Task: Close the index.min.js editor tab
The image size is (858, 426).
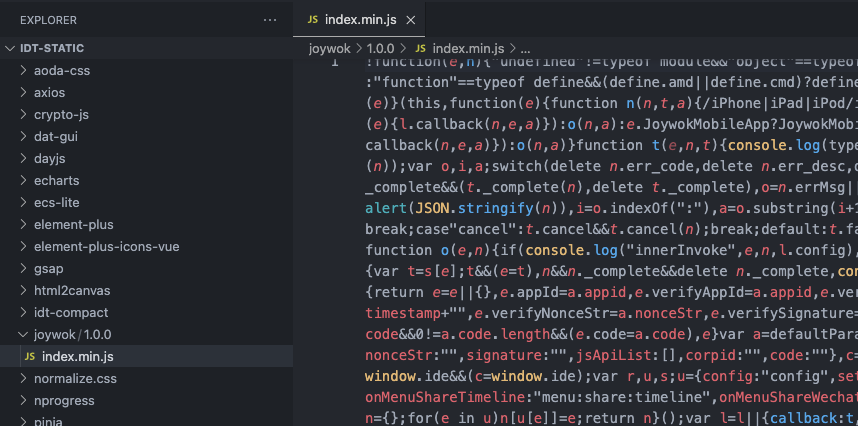Action: point(411,20)
